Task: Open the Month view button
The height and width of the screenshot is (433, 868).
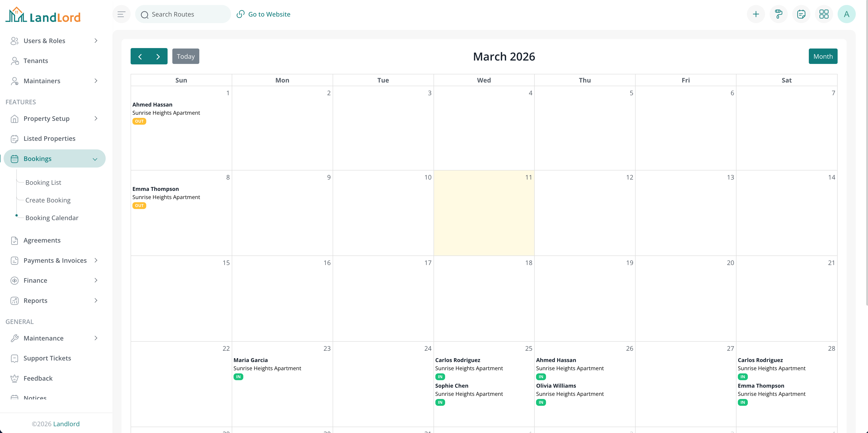Action: [x=823, y=56]
